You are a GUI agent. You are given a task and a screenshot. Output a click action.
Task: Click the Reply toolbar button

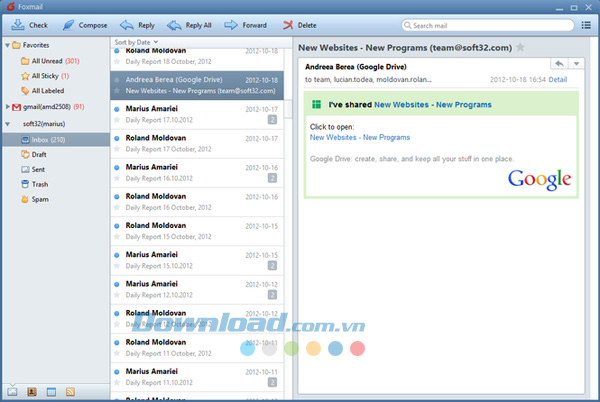137,25
